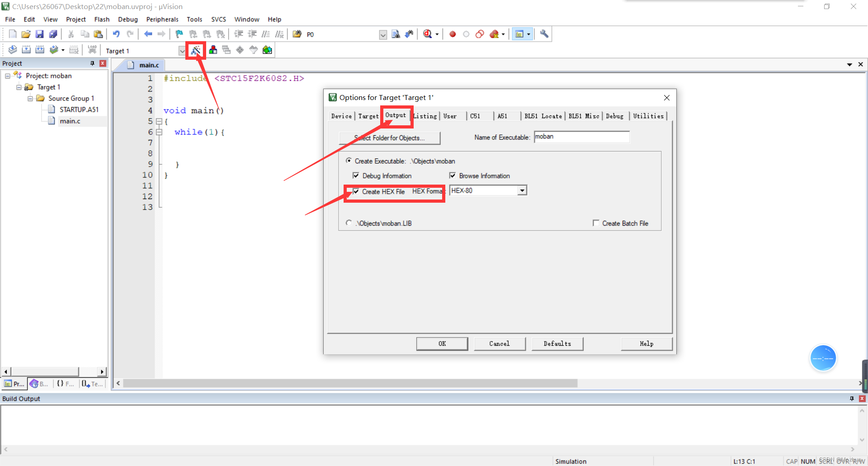Viewport: 868px width, 466px height.
Task: Click the editor horizontal scrollbar
Action: (x=350, y=384)
